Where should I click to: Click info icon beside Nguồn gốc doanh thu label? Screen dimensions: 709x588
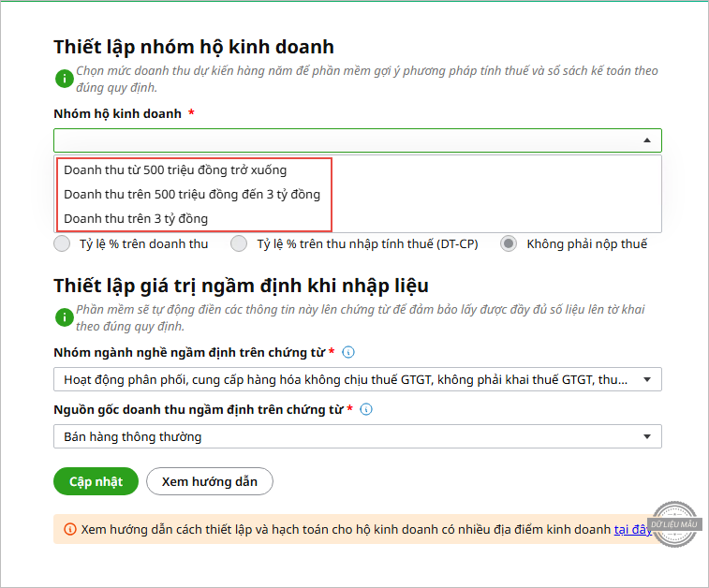click(366, 409)
